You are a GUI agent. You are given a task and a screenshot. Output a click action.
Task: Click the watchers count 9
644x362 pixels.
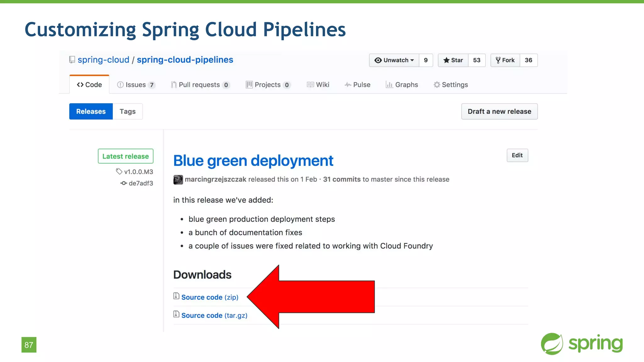pyautogui.click(x=426, y=60)
